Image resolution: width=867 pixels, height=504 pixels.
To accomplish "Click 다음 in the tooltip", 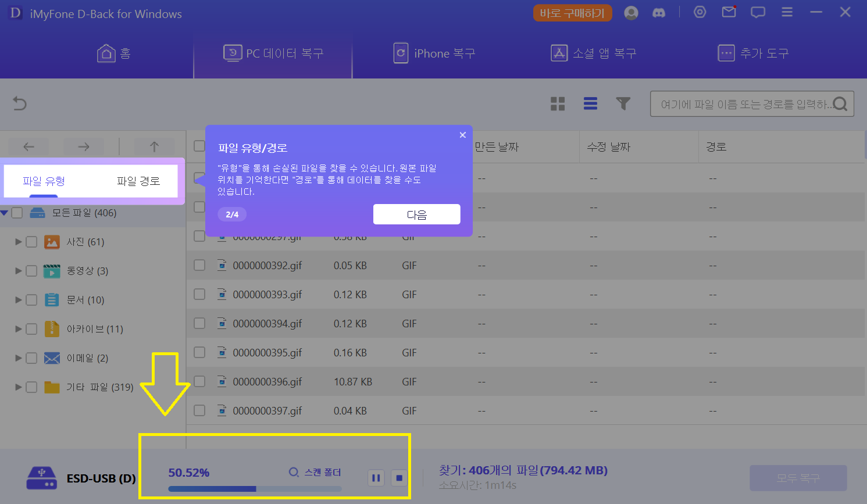I will (x=416, y=214).
